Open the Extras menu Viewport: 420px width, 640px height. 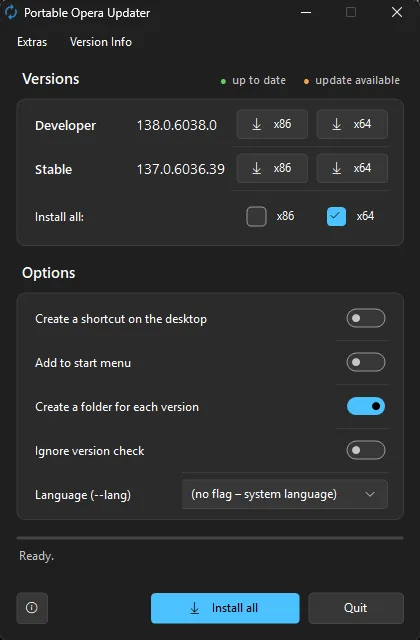tap(32, 42)
